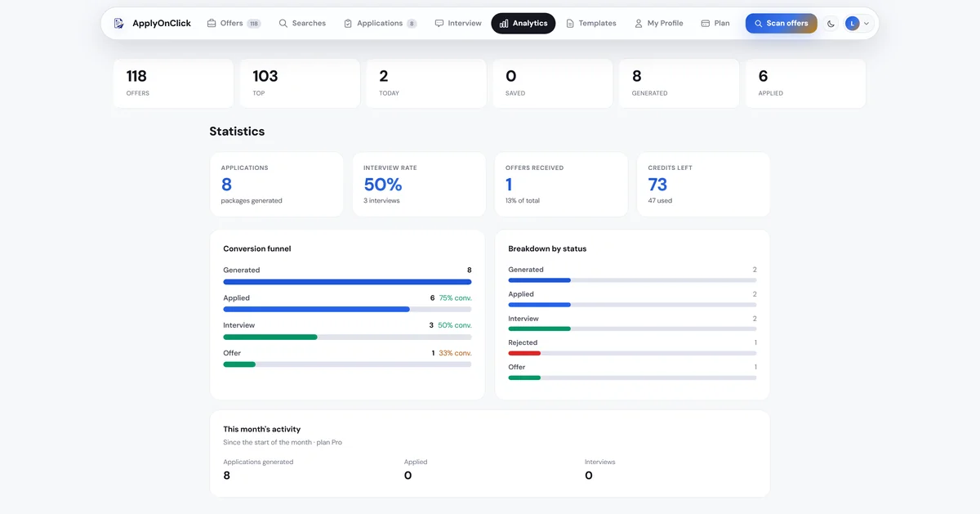Image resolution: width=980 pixels, height=514 pixels.
Task: Click the bar chart icon in Analytics tab
Action: coord(505,24)
